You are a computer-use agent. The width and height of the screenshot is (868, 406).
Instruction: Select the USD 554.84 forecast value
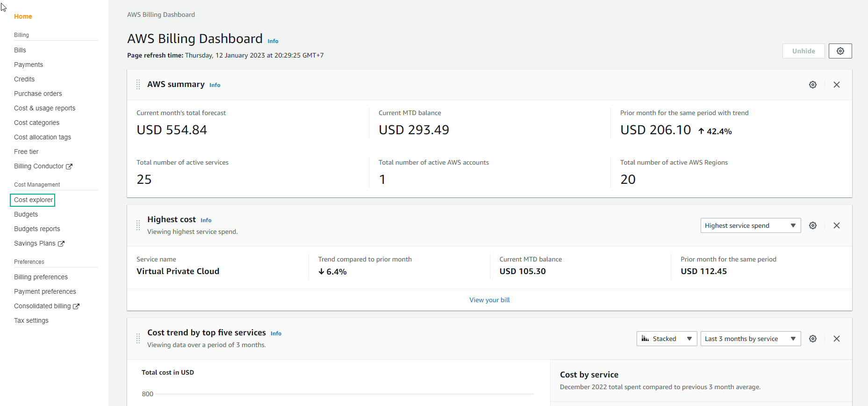[x=172, y=130]
